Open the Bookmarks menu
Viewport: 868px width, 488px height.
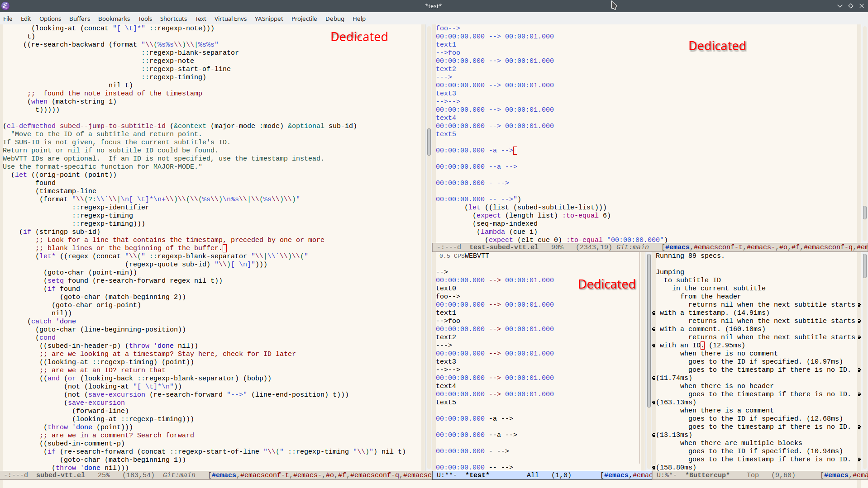[114, 19]
